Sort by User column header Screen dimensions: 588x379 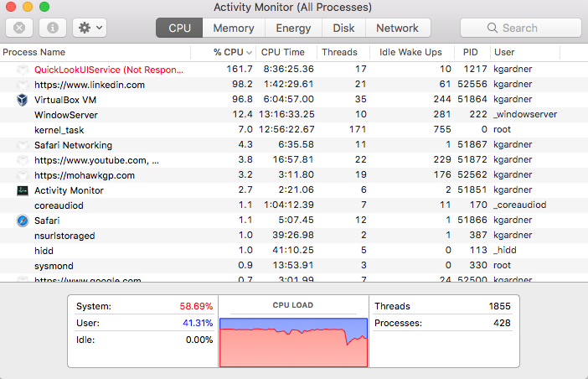pyautogui.click(x=525, y=52)
